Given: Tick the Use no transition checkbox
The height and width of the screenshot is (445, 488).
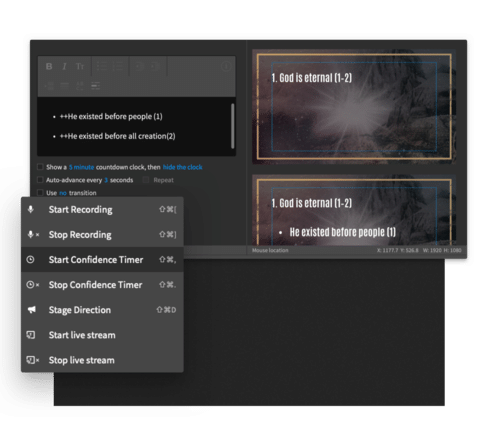Looking at the screenshot, I should pos(40,193).
